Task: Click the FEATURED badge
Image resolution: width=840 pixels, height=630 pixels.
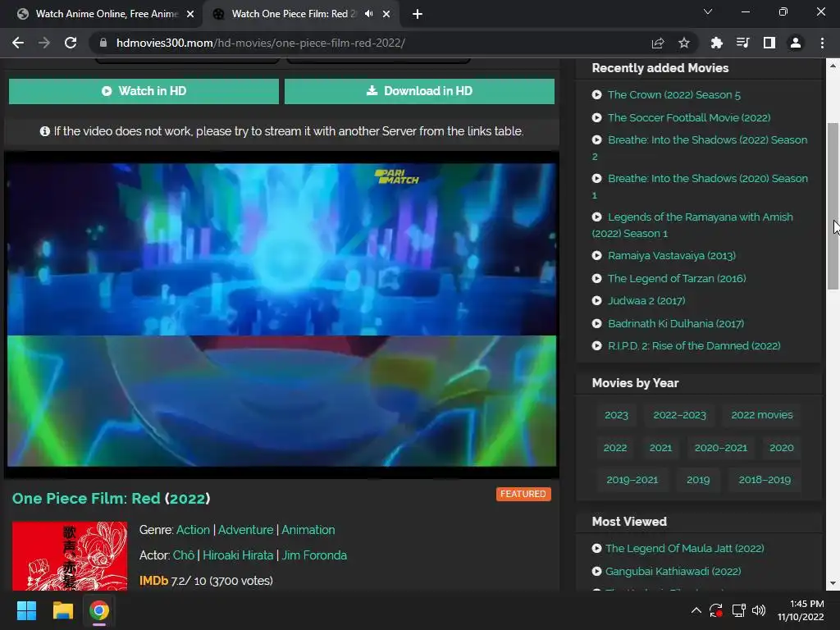Action: tap(523, 494)
